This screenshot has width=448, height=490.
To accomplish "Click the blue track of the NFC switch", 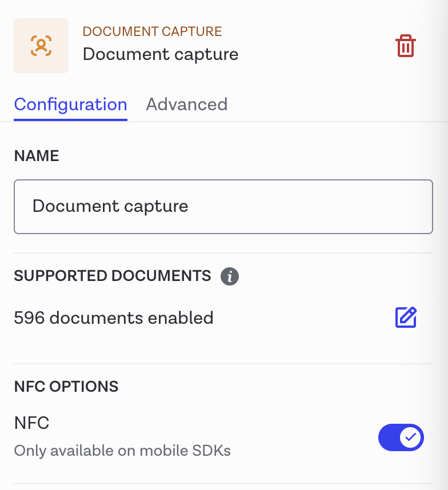I will 389,438.
